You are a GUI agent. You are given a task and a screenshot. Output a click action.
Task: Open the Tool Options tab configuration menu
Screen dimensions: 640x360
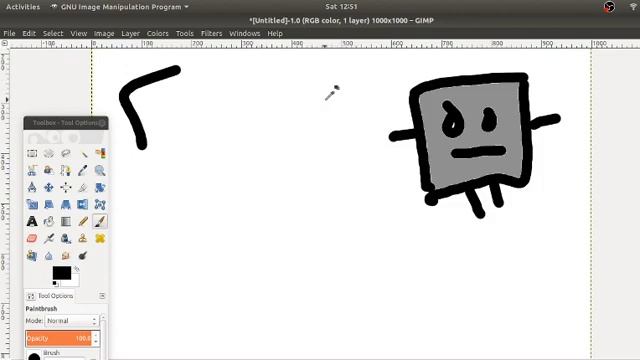pyautogui.click(x=102, y=296)
